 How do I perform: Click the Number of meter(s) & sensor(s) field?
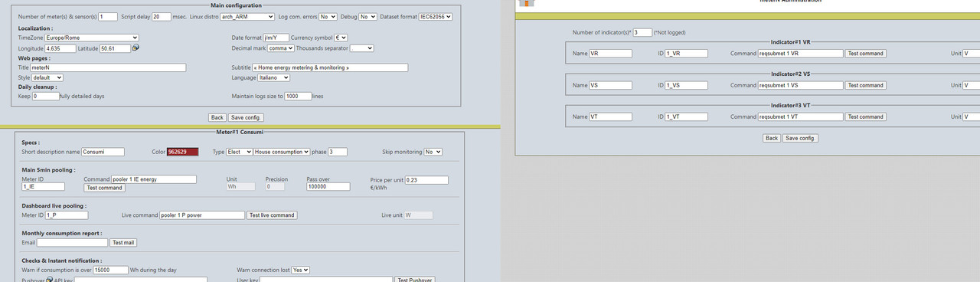[108, 16]
